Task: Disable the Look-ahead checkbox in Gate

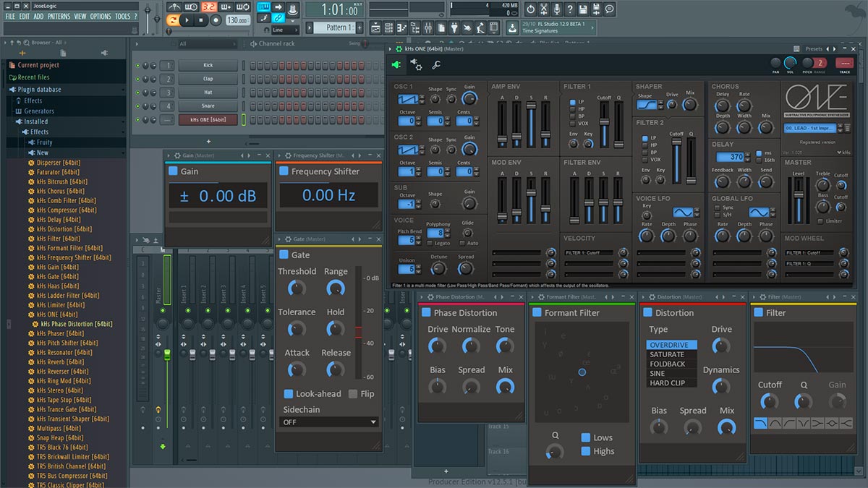Action: pyautogui.click(x=288, y=394)
